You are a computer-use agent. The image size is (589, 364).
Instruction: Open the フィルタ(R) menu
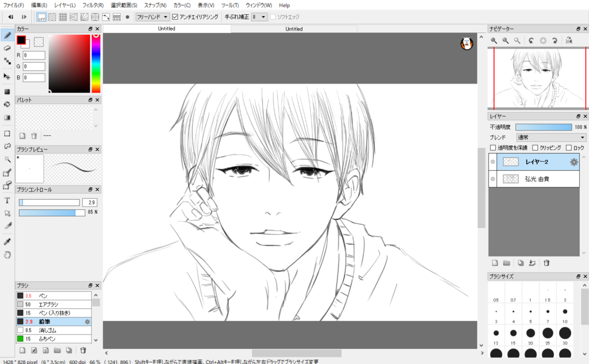point(93,5)
